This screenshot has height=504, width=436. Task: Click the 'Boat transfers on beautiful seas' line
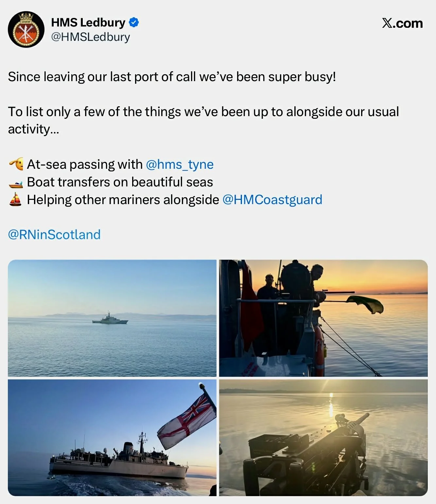[x=120, y=182]
